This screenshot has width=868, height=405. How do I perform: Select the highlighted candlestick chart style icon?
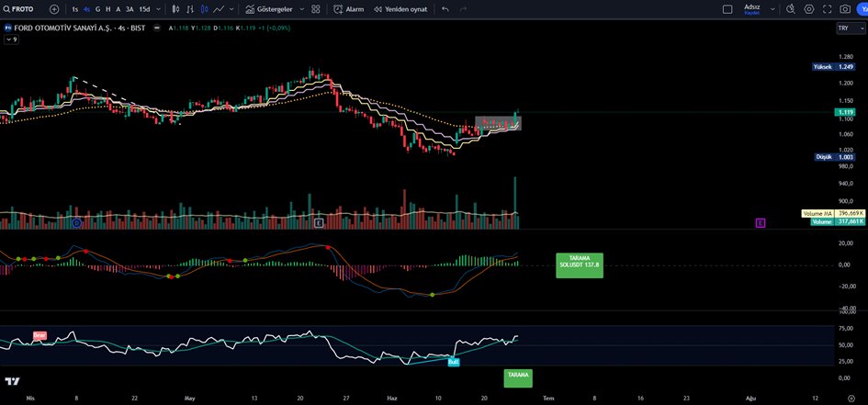[x=205, y=9]
